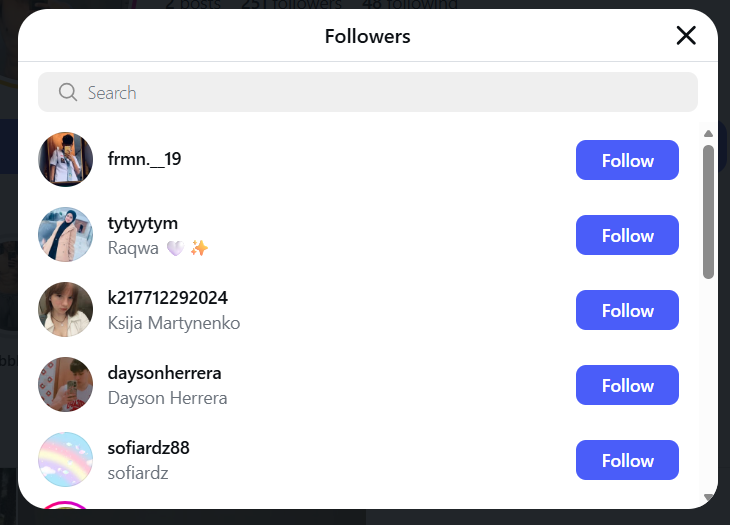Screen dimensions: 730x525
Task: Click the scrollbar up arrow
Action: tap(708, 133)
